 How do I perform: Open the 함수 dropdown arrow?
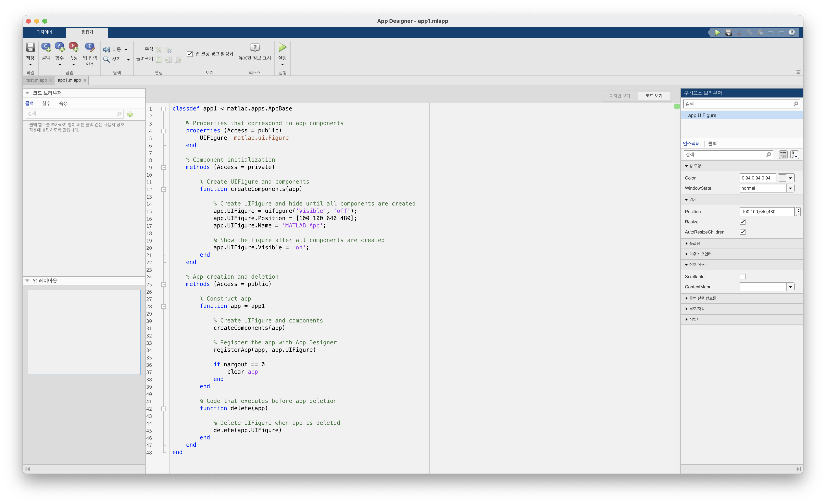click(60, 65)
